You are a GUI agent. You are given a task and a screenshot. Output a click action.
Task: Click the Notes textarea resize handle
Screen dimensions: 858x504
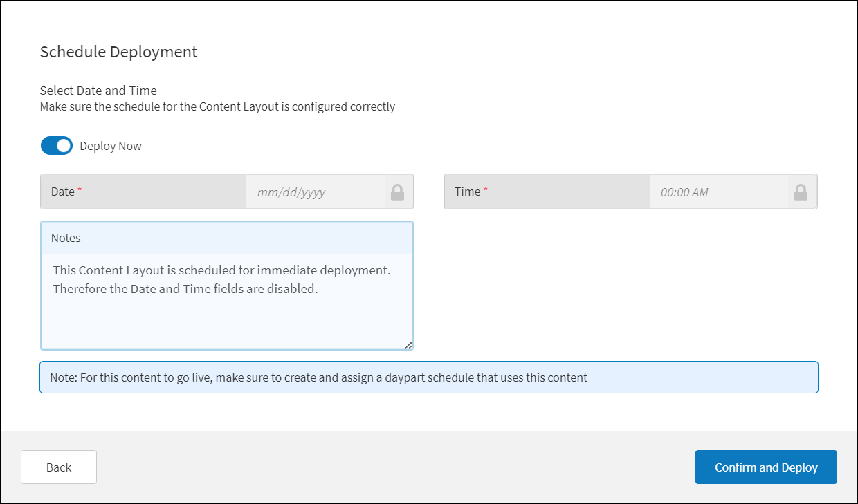click(x=408, y=345)
